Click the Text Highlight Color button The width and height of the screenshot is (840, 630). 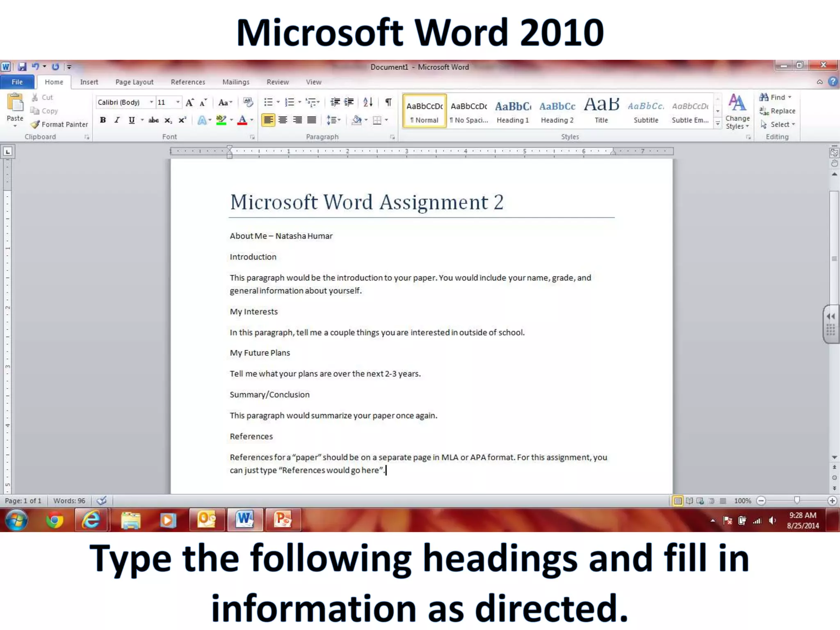pyautogui.click(x=221, y=120)
